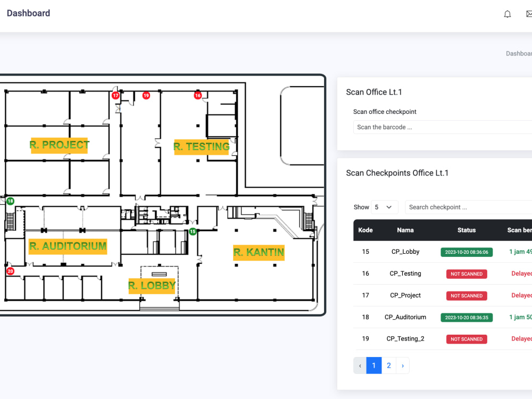Select the CP_Auditorium name cell
The image size is (532, 399).
pyautogui.click(x=405, y=317)
